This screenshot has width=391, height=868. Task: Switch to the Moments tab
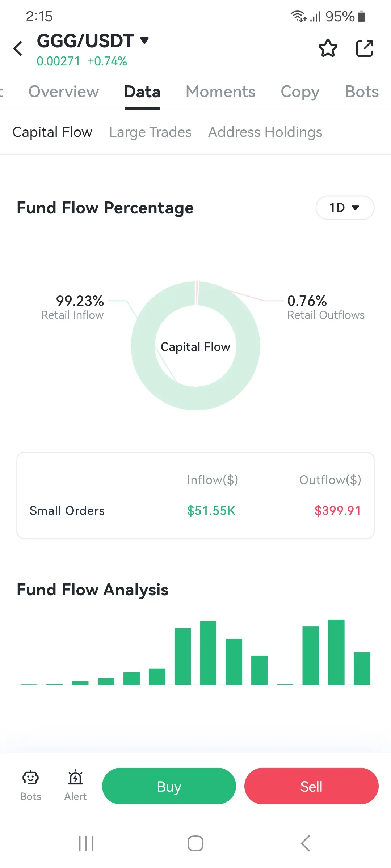[220, 92]
